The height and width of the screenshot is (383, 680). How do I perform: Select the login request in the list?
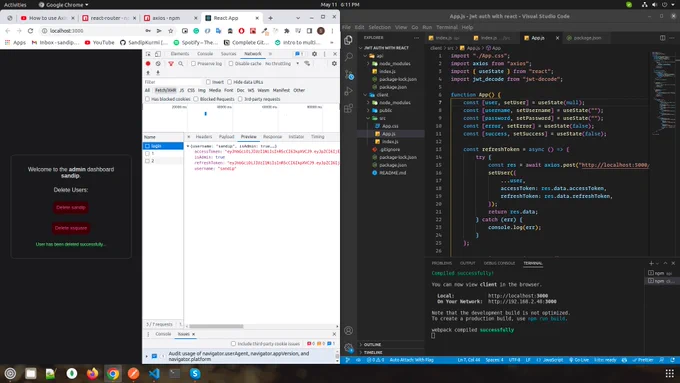tap(163, 146)
